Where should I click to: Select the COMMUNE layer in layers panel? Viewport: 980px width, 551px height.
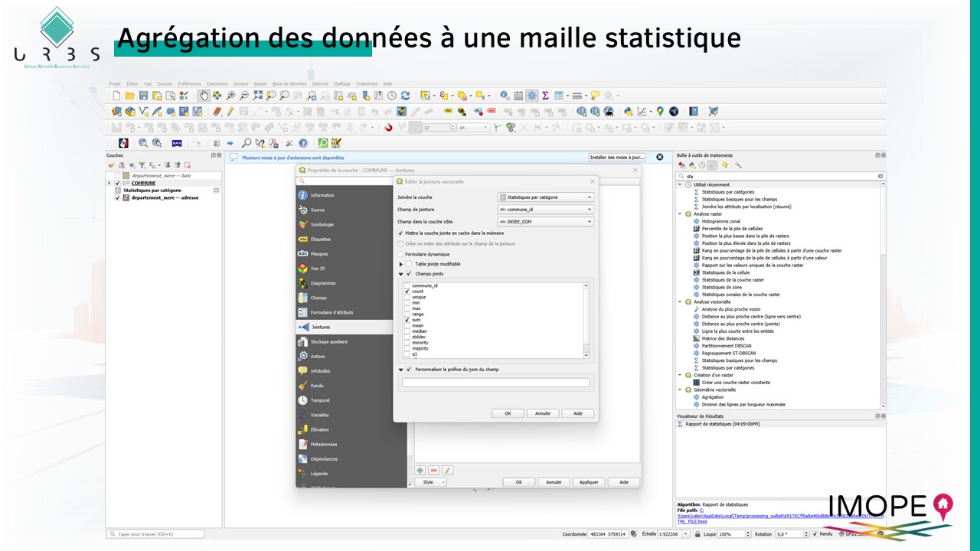click(x=143, y=183)
